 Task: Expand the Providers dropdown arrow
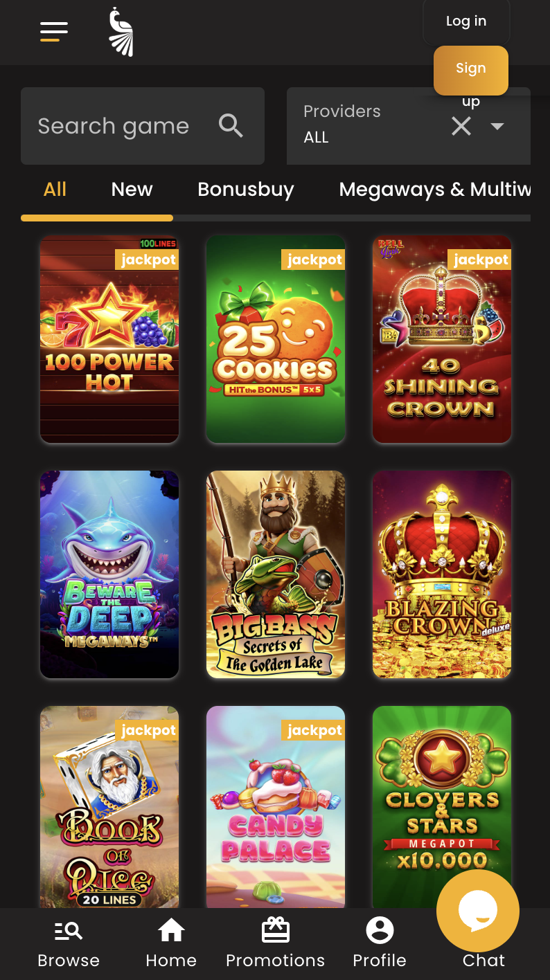[x=497, y=126]
